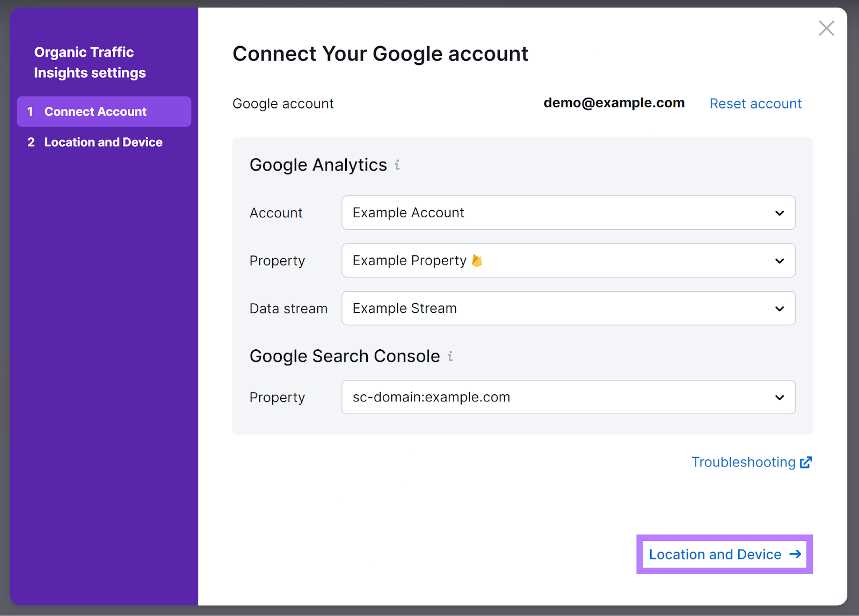Click the fire emoji next to Example Property
This screenshot has width=859, height=616.
click(x=477, y=260)
